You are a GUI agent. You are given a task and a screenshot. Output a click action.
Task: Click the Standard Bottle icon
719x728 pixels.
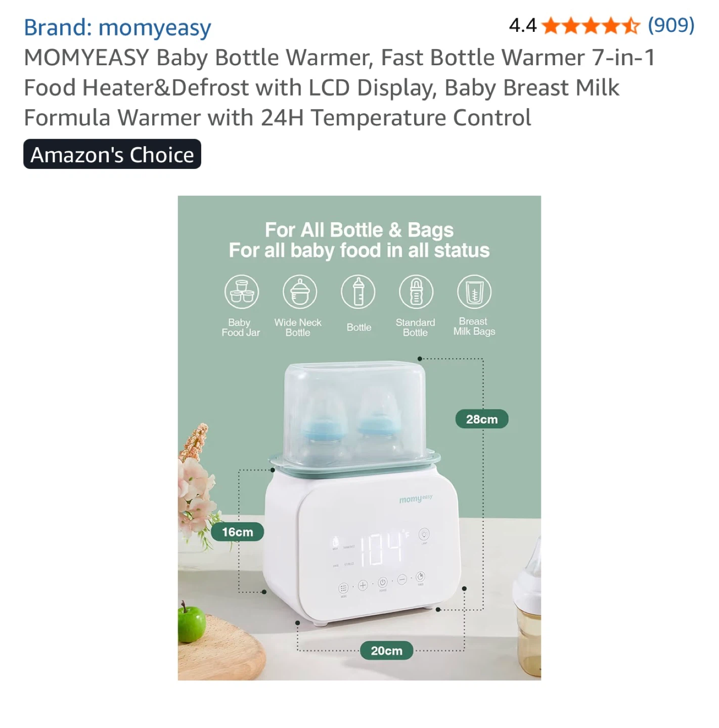click(x=416, y=292)
